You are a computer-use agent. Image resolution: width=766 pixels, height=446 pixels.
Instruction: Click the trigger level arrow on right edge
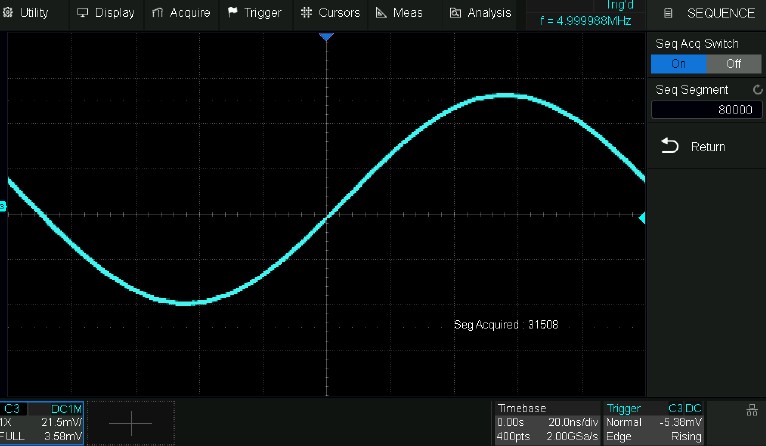click(642, 218)
